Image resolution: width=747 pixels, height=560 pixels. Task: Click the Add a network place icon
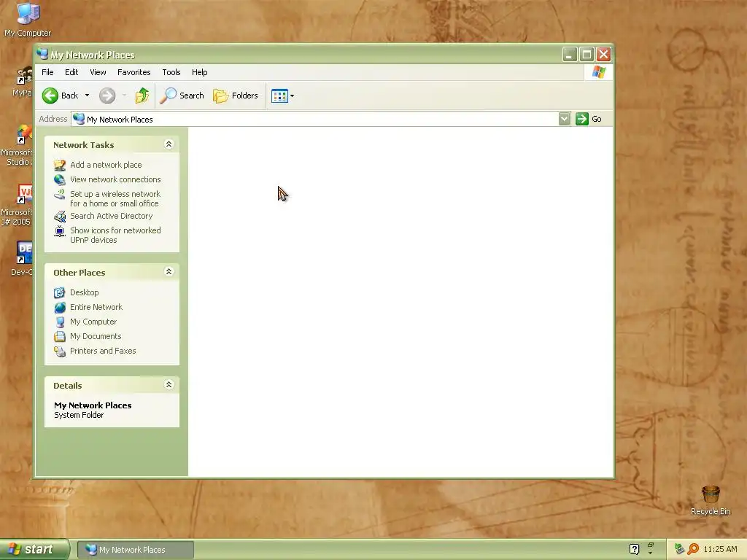[x=60, y=166]
